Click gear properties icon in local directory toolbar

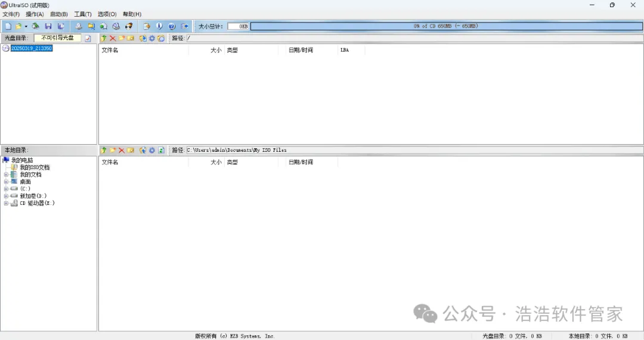(x=152, y=150)
